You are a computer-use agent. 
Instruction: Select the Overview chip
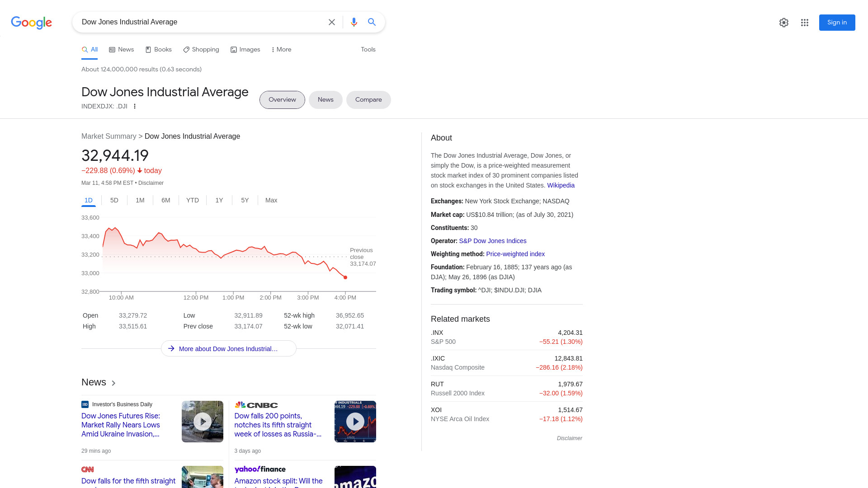pyautogui.click(x=282, y=100)
